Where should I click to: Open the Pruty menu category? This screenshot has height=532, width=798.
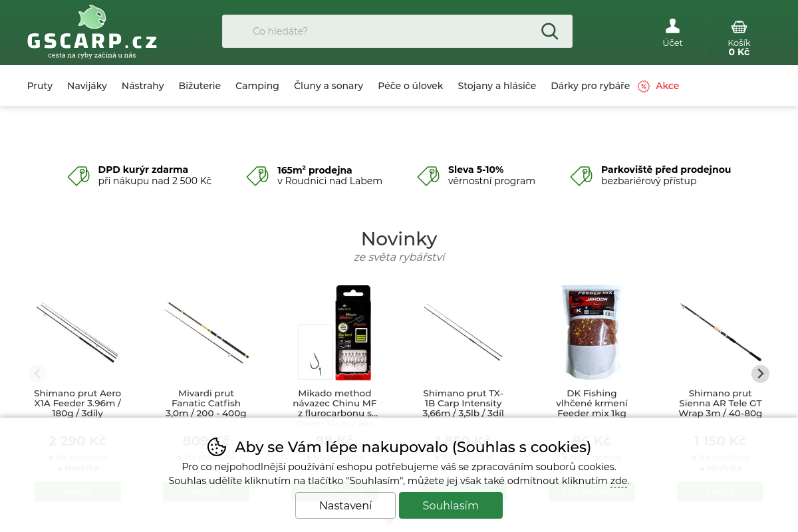tap(40, 86)
